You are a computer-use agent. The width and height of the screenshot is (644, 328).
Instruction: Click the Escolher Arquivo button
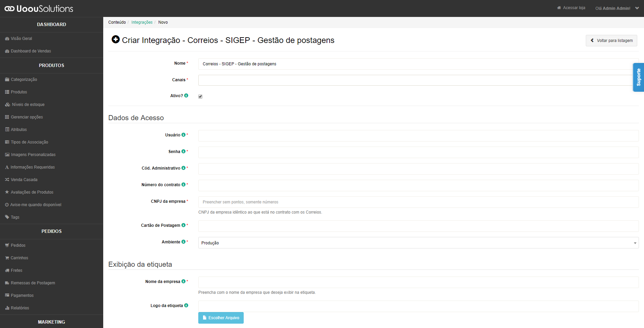click(x=221, y=318)
